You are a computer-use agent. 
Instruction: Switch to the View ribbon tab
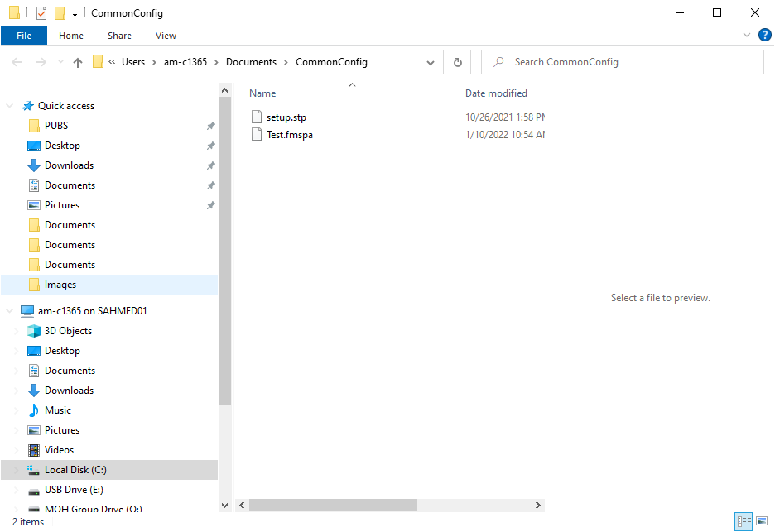[166, 36]
